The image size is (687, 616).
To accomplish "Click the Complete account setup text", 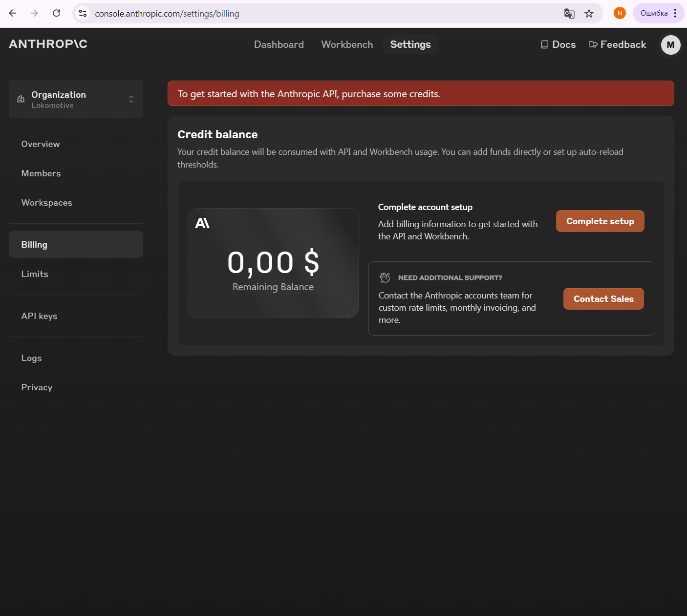I will coord(425,207).
